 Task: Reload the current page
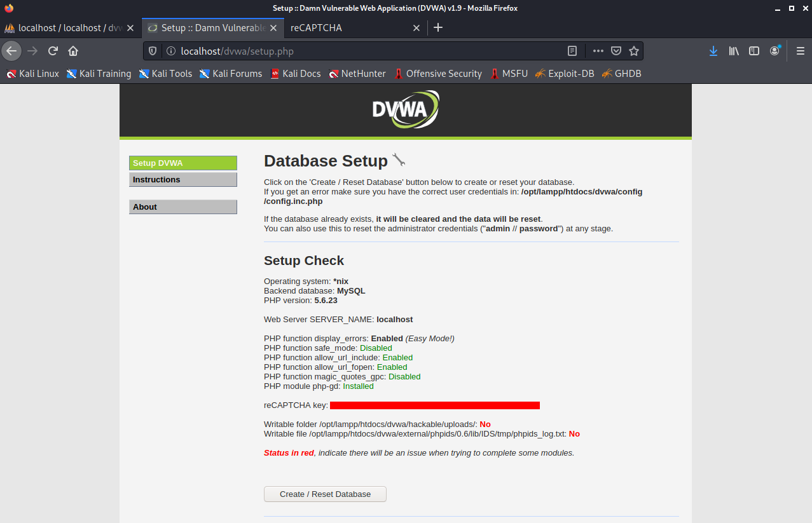coord(53,51)
